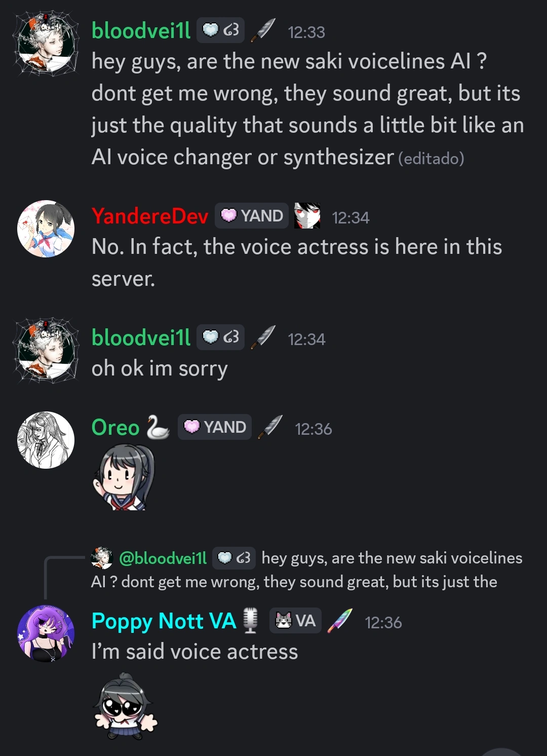Tap the YAND server tag beside Oreo

point(215,427)
